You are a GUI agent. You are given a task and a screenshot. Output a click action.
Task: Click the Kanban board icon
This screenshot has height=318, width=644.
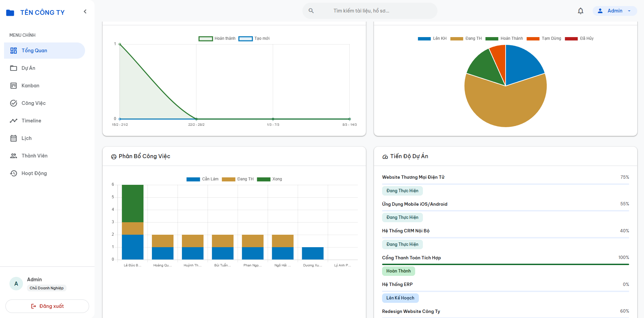coord(14,86)
